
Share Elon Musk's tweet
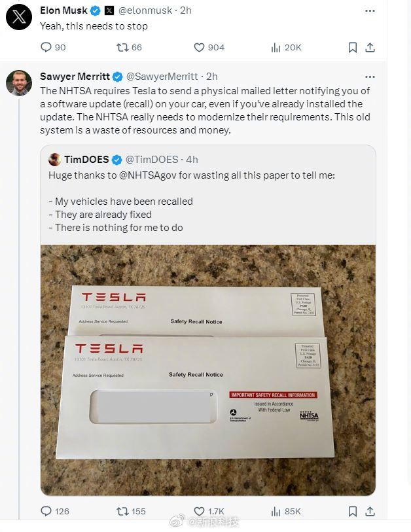click(x=370, y=47)
